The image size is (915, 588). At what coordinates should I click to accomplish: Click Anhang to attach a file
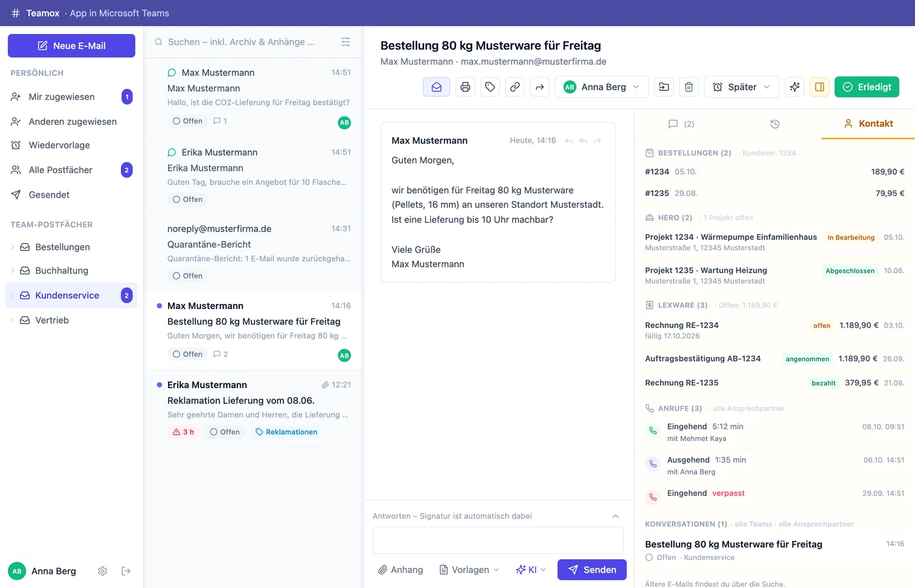click(x=401, y=570)
